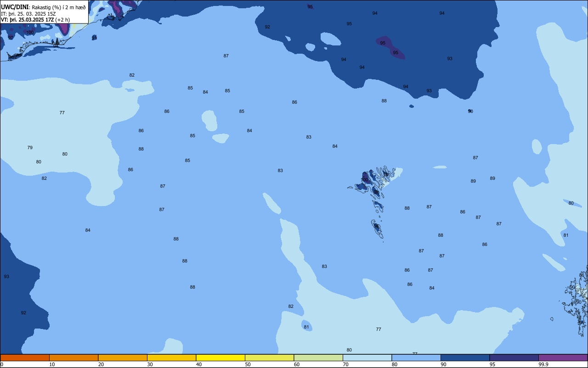
Task: Select the IT 15Z initial time line
Action: [x=28, y=13]
